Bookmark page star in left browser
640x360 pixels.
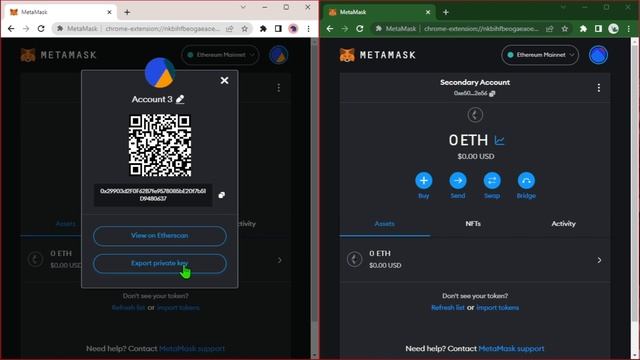click(244, 29)
